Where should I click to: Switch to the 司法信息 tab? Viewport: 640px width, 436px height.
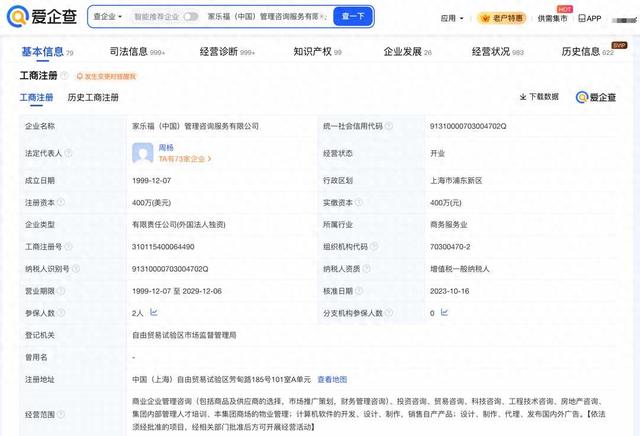(137, 52)
